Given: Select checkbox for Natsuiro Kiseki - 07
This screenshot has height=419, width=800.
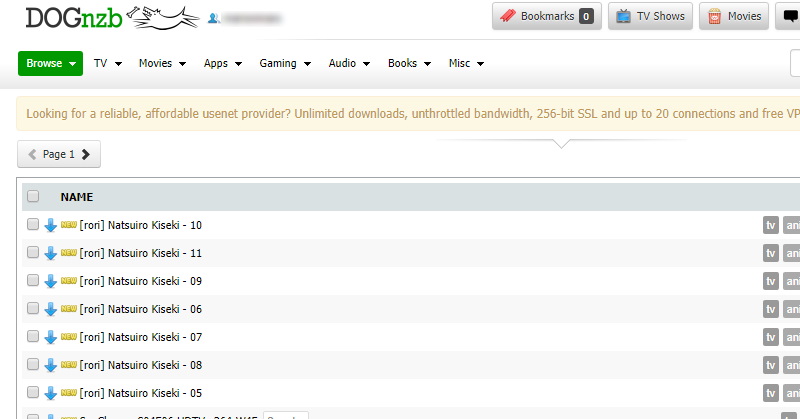Looking at the screenshot, I should click(x=33, y=337).
